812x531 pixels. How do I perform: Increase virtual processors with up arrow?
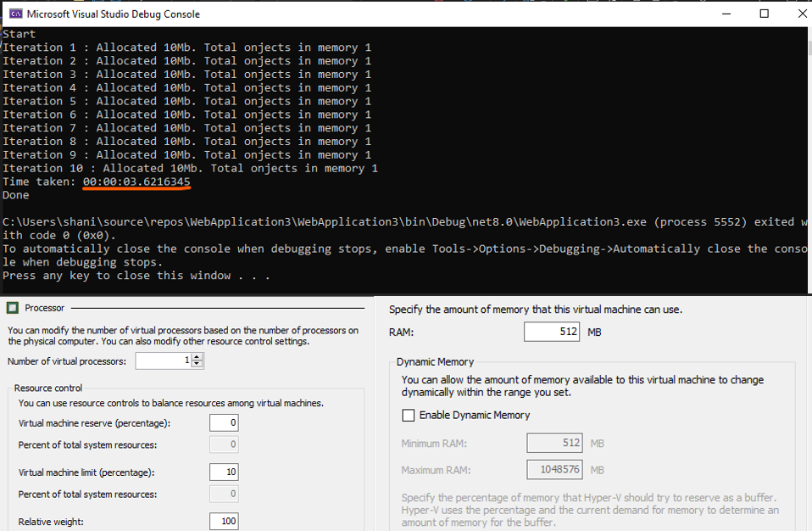[197, 358]
